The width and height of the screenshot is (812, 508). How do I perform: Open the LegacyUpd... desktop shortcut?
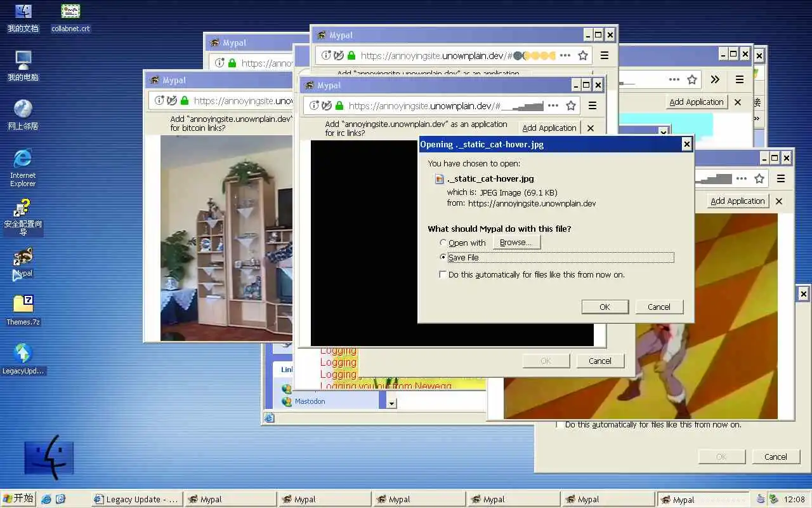tap(23, 359)
